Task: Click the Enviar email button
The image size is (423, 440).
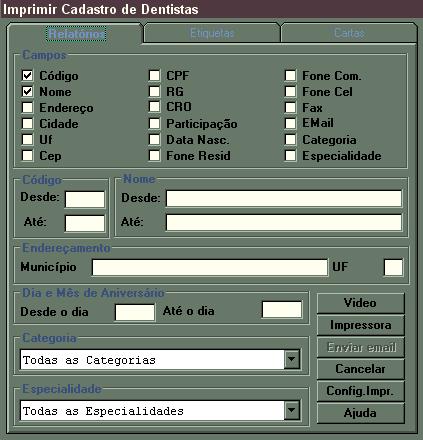Action: coord(360,347)
